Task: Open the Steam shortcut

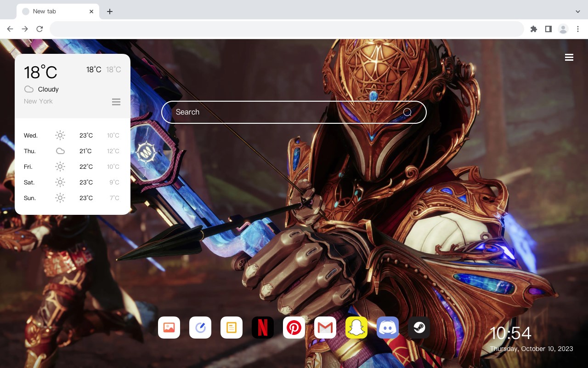Action: (x=419, y=328)
